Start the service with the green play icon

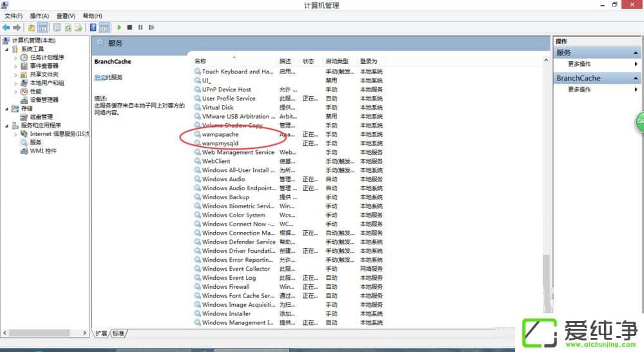click(x=119, y=27)
